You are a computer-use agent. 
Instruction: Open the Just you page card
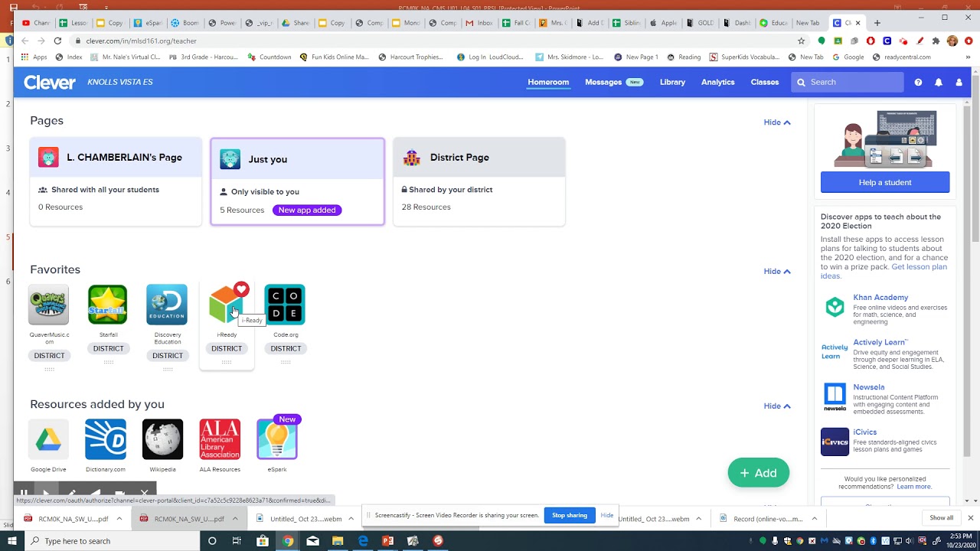point(298,181)
